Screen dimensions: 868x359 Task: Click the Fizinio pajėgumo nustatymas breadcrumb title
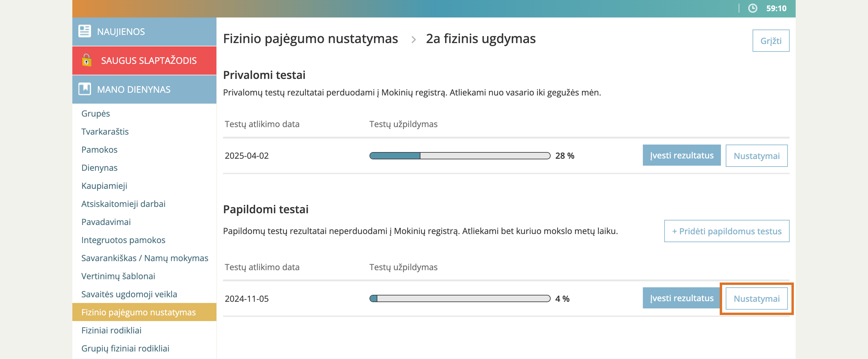pos(310,39)
